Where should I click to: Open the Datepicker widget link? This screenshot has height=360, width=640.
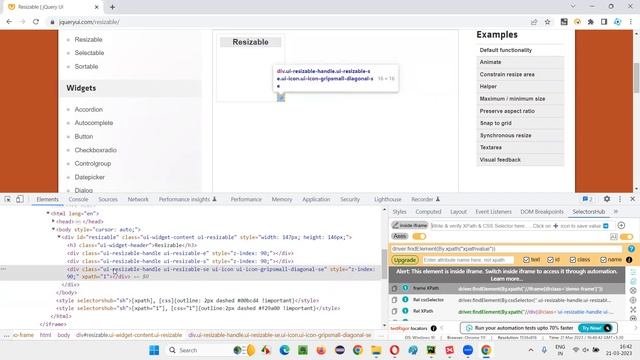(x=89, y=177)
